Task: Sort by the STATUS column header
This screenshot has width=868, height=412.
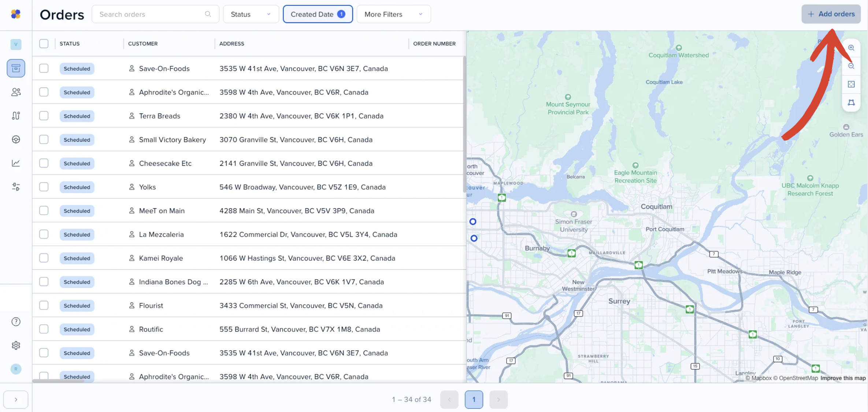Action: 70,44
